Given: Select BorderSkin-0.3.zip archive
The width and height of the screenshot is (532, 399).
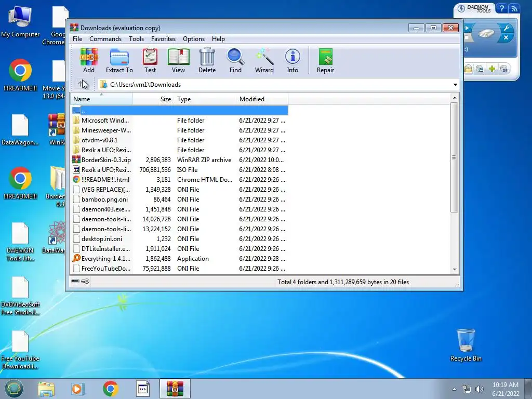Looking at the screenshot, I should 180,160.
